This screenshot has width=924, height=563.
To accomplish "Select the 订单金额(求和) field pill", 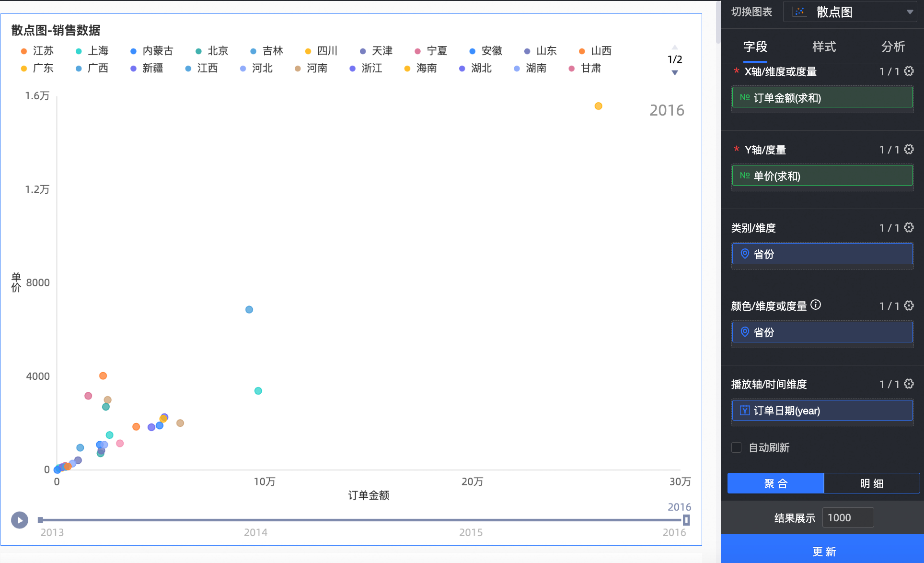I will 822,98.
